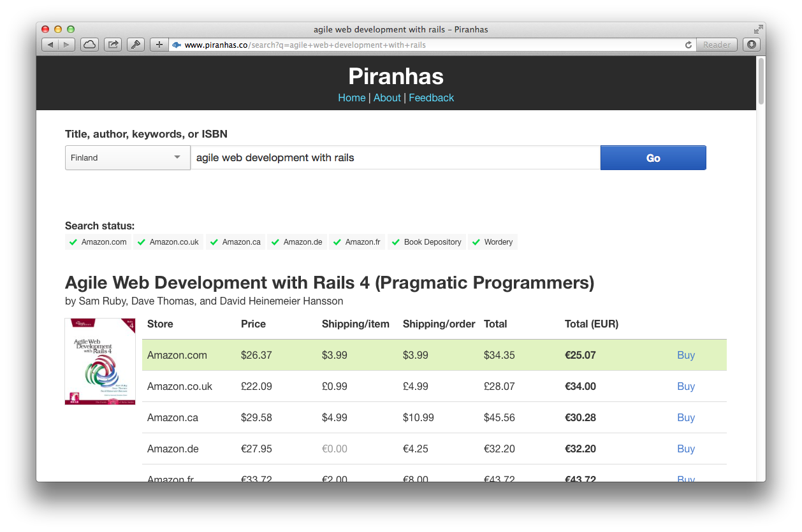Click the Reader button
The width and height of the screenshot is (802, 532).
[717, 45]
